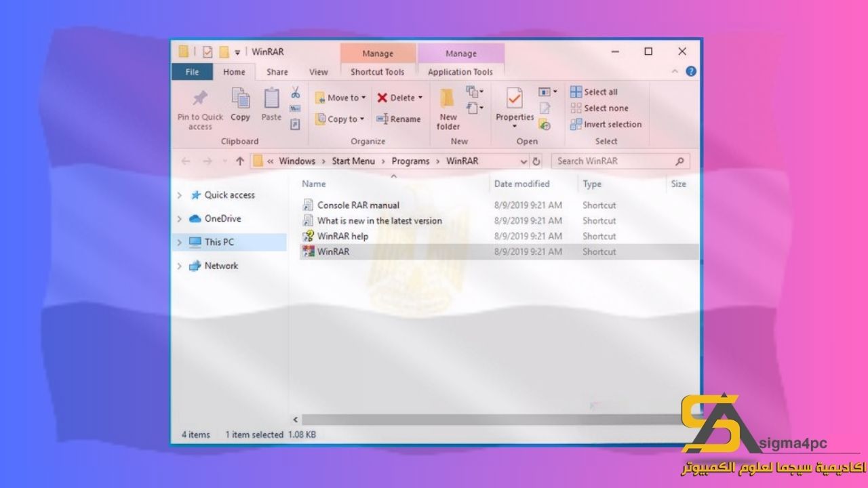Click the Refresh icon beside address bar
The height and width of the screenshot is (488, 868).
(536, 161)
